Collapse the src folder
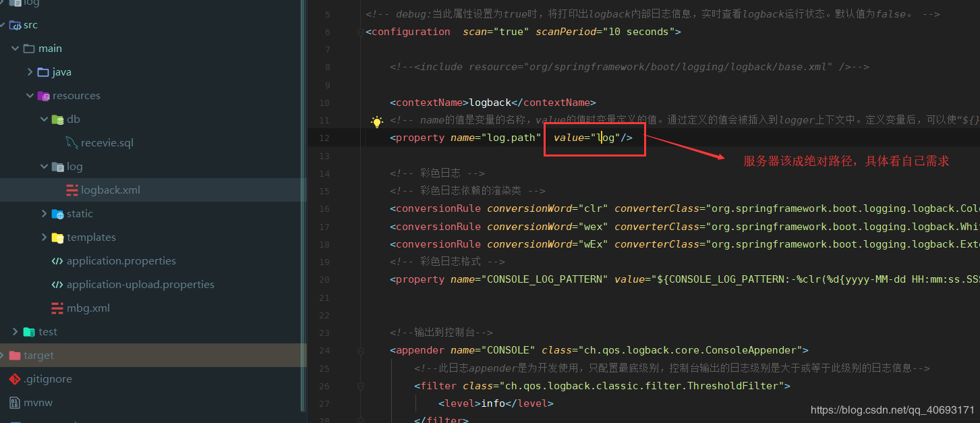This screenshot has width=980, height=423. tap(3, 25)
